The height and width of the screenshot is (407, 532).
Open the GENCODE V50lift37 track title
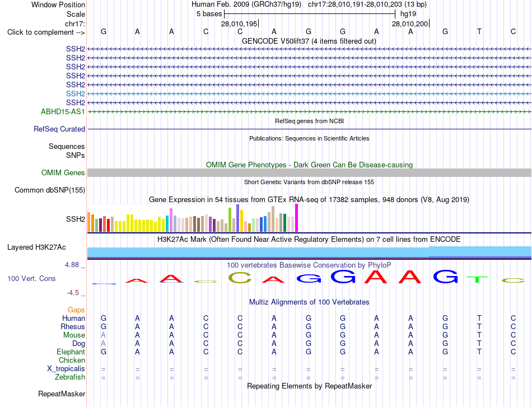click(309, 41)
